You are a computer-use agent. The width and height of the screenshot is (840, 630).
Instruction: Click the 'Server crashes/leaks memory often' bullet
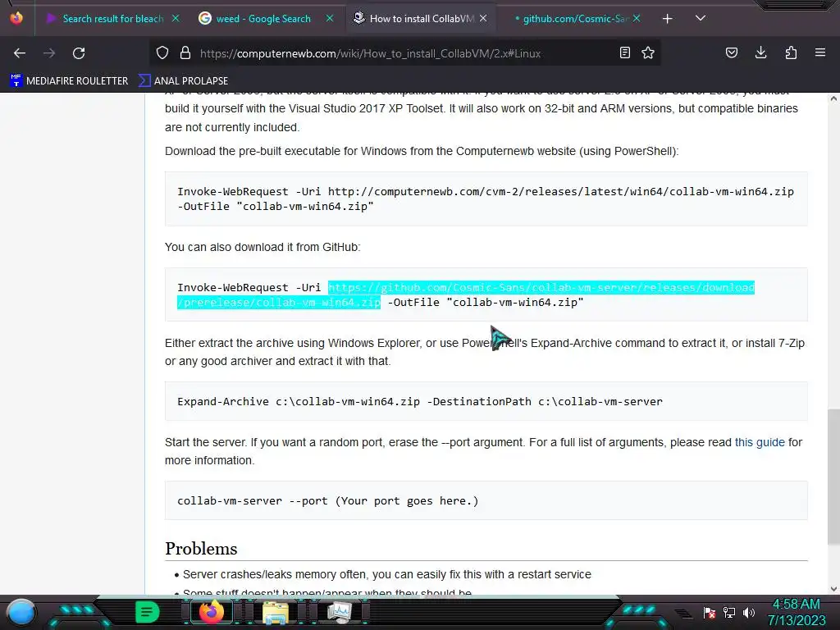[387, 574]
